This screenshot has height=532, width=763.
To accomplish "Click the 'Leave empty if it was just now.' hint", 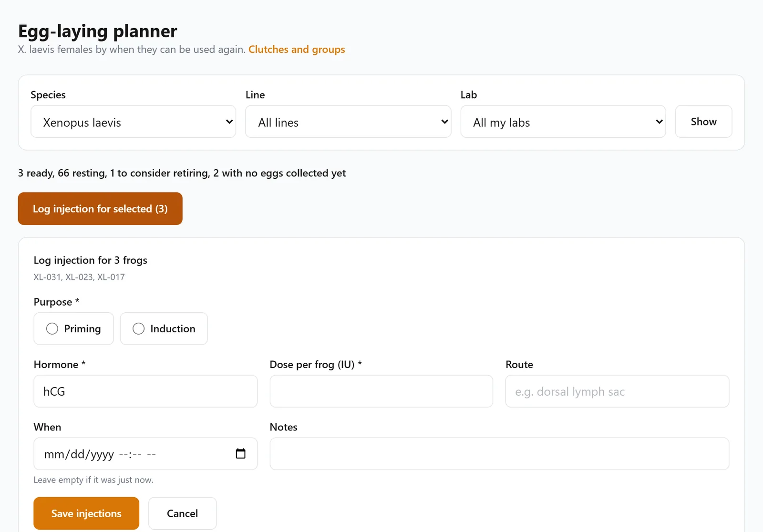I will 93,480.
